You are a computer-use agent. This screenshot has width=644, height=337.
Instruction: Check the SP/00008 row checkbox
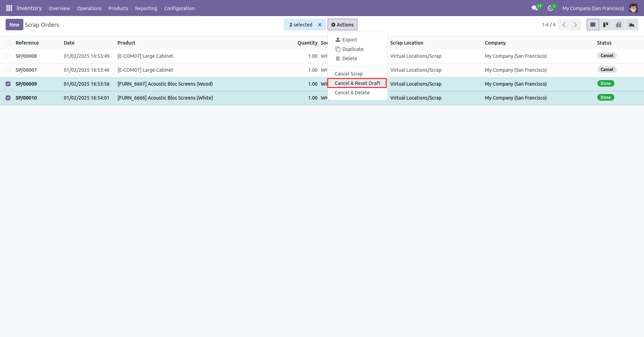click(x=8, y=56)
